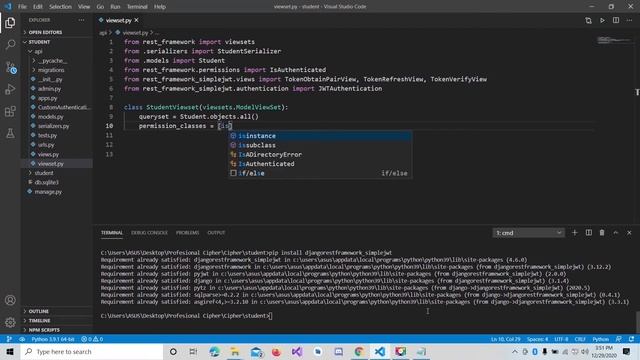Viewport: 640px width, 360px height.
Task: Open Visual Studio Code taskbar icon
Action: [380, 351]
